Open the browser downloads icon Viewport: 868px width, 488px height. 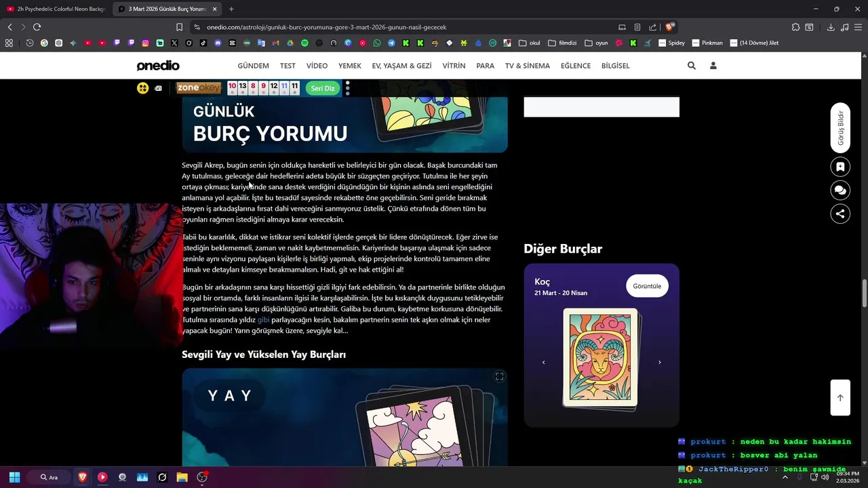831,27
